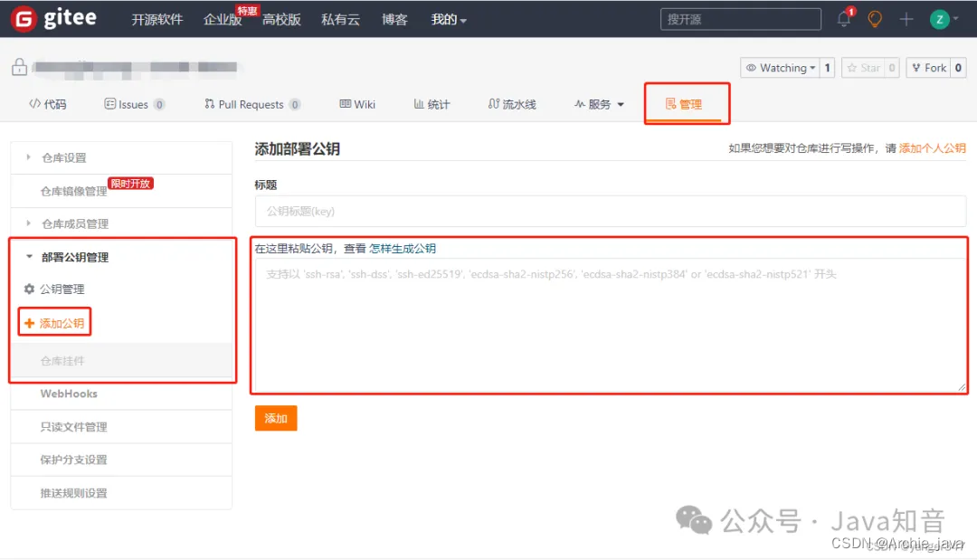This screenshot has width=977, height=560.
Task: Open the 怎样生成公钥 link
Action: (x=403, y=249)
